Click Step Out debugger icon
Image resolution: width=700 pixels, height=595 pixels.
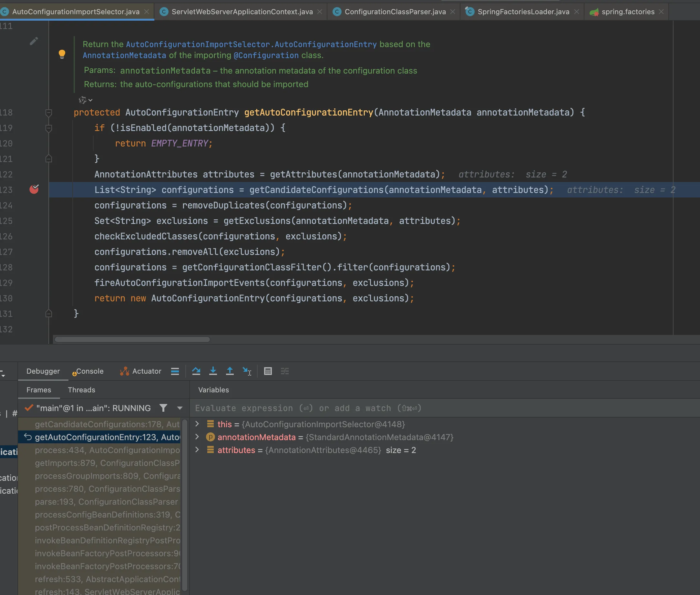(x=230, y=371)
